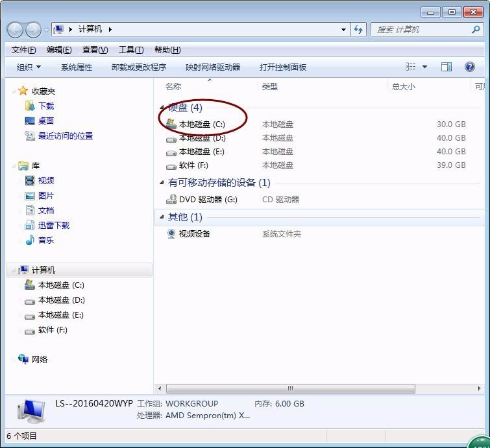Click the search magnifier icon

[476, 30]
